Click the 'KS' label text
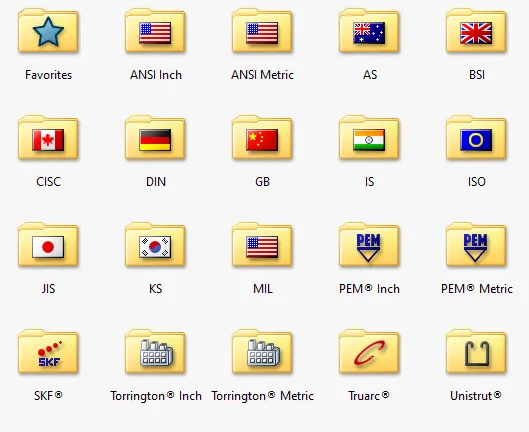The height and width of the screenshot is (432, 529). click(156, 289)
